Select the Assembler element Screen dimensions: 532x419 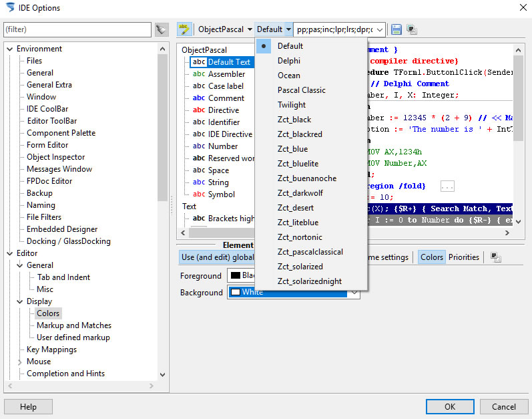pos(226,74)
